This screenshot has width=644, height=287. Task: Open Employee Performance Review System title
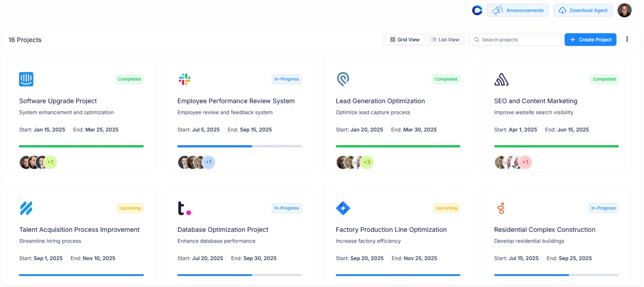(x=236, y=101)
